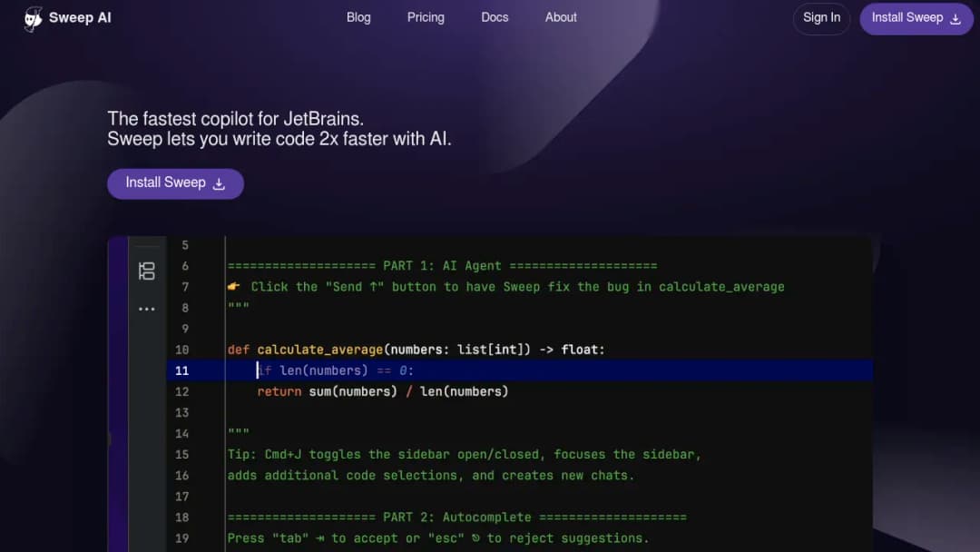Click the '-> float:' return annotation

pos(572,350)
